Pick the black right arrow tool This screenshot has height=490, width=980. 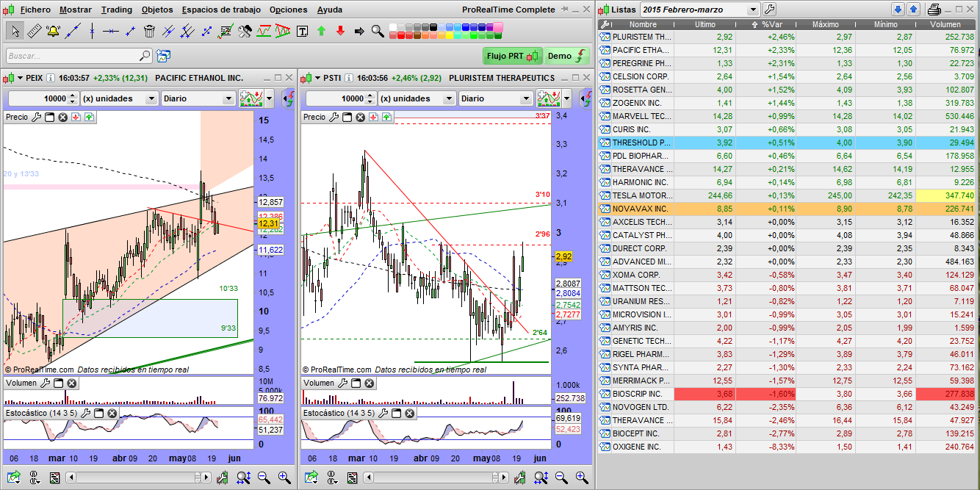tap(359, 31)
